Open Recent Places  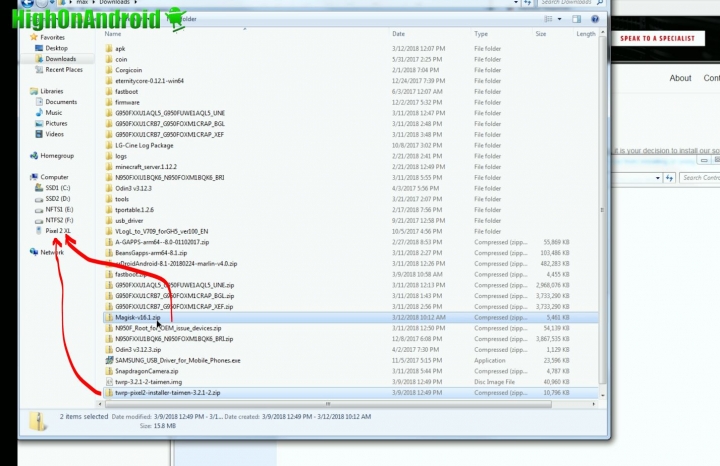(64, 70)
